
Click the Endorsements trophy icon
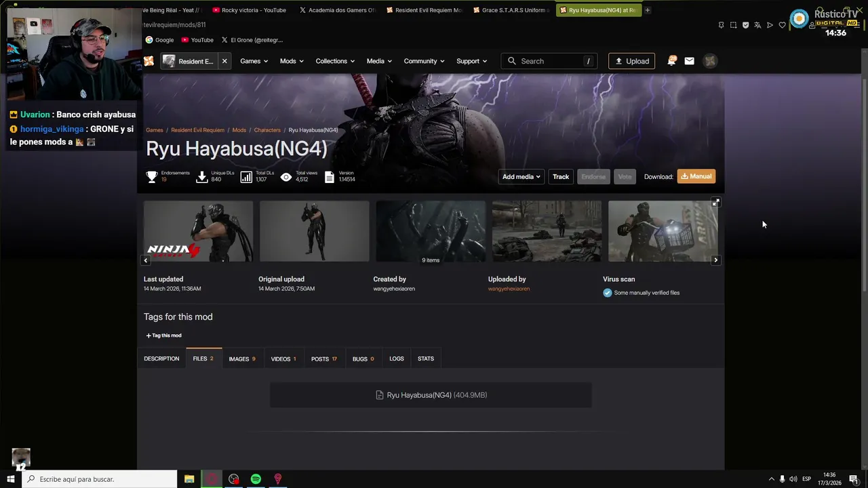(x=152, y=177)
